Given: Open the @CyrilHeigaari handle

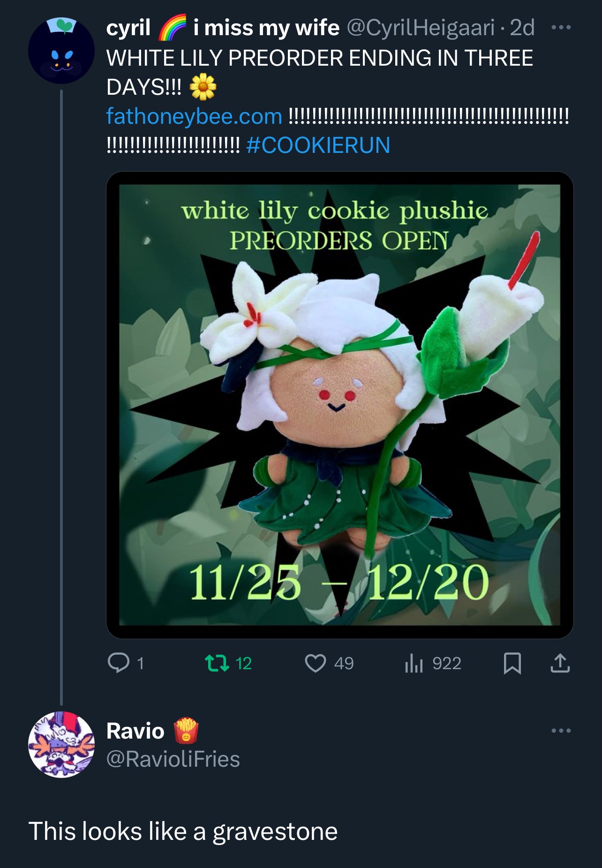Looking at the screenshot, I should [x=421, y=28].
